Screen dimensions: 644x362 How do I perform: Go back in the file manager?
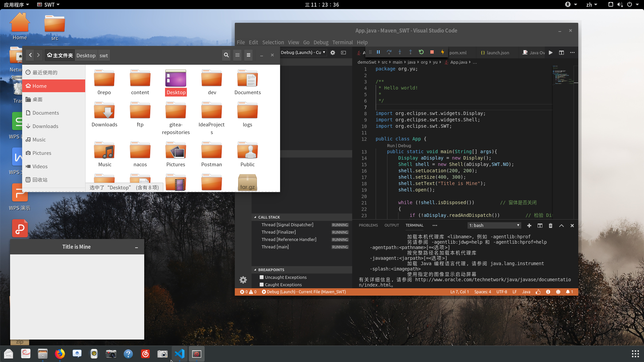click(x=31, y=55)
